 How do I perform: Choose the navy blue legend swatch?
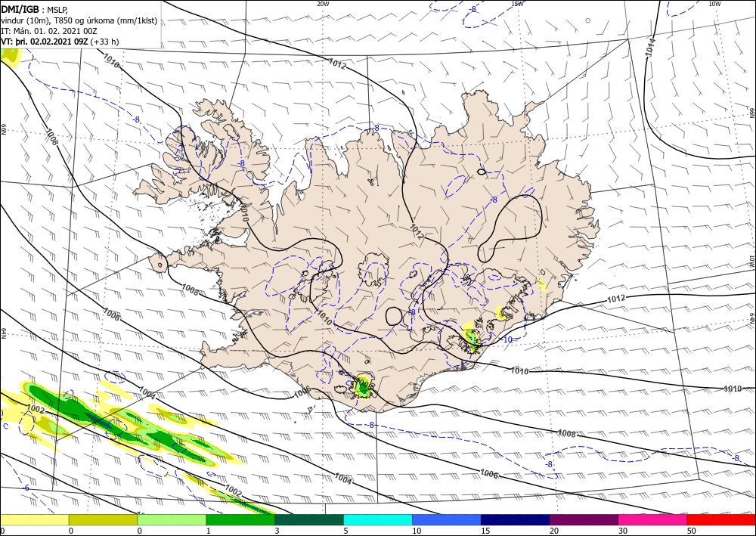tap(516, 520)
